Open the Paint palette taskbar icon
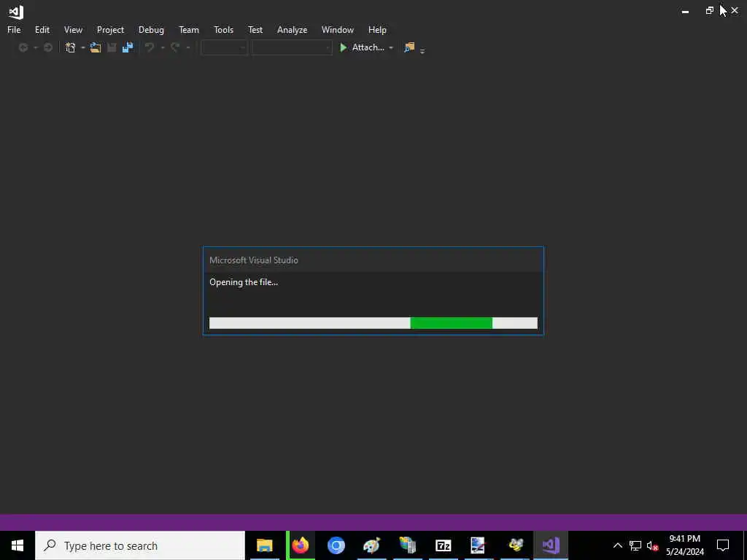The image size is (747, 560). pyautogui.click(x=371, y=545)
